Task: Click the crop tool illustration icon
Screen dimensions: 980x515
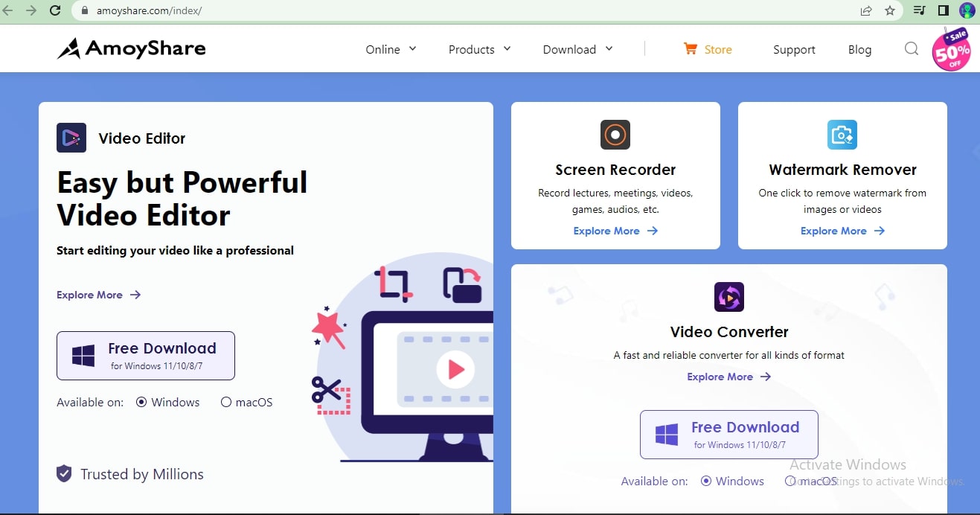Action: click(x=394, y=284)
